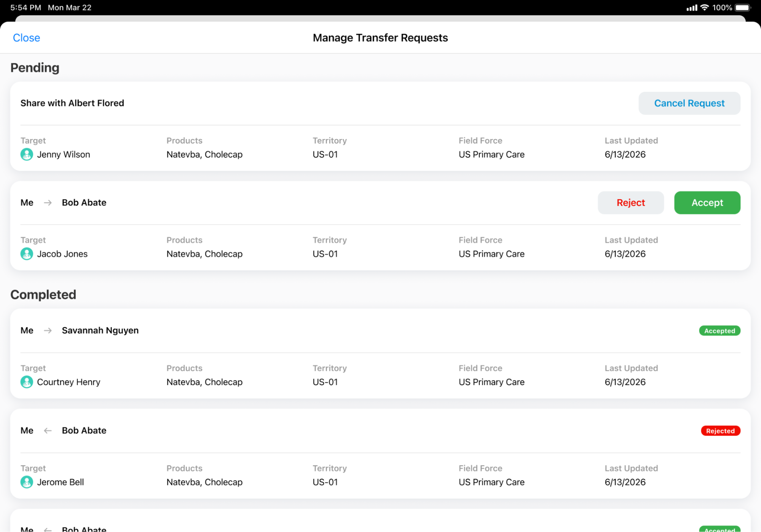Click the right arrow in the pending Bob Abate row

(48, 203)
